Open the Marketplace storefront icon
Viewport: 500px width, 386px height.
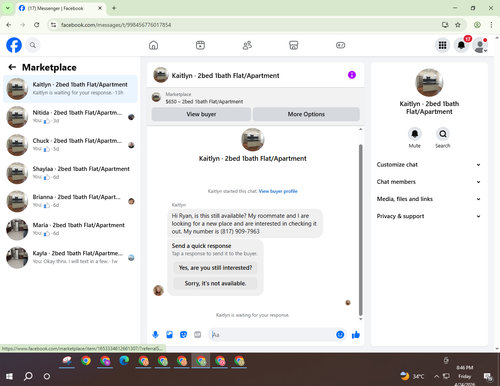click(294, 45)
